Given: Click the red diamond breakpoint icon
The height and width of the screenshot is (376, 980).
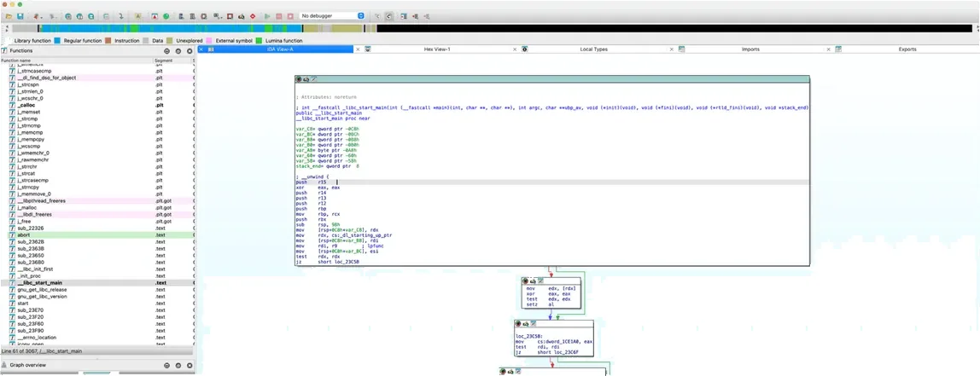Looking at the screenshot, I should point(254,15).
